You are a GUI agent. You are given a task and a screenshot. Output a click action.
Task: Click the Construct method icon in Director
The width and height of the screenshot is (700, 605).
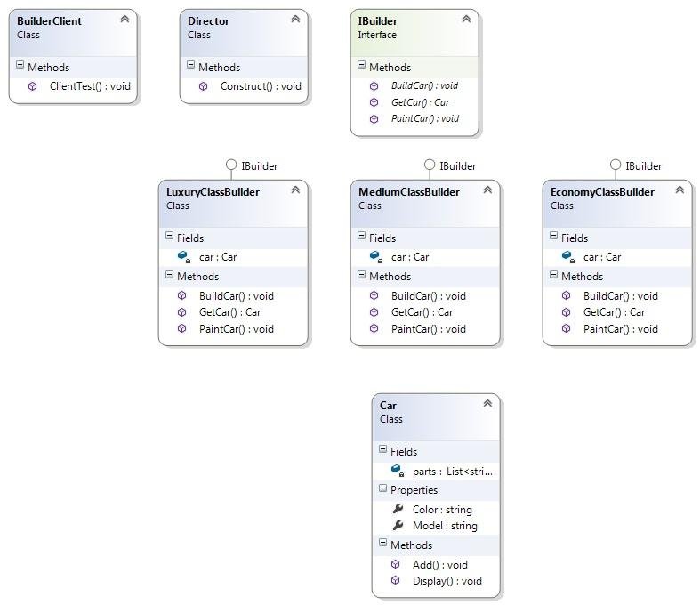(x=203, y=86)
